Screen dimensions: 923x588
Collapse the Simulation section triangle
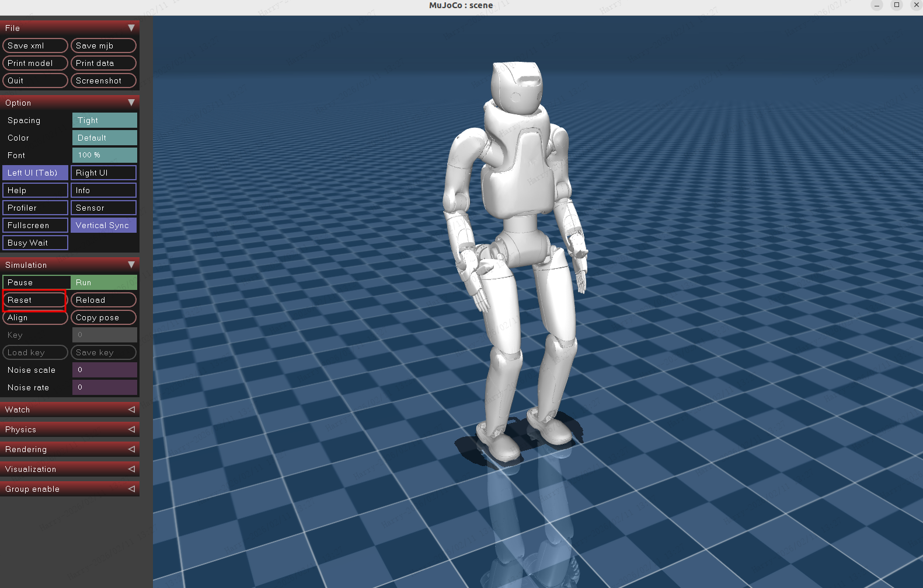[x=131, y=265]
